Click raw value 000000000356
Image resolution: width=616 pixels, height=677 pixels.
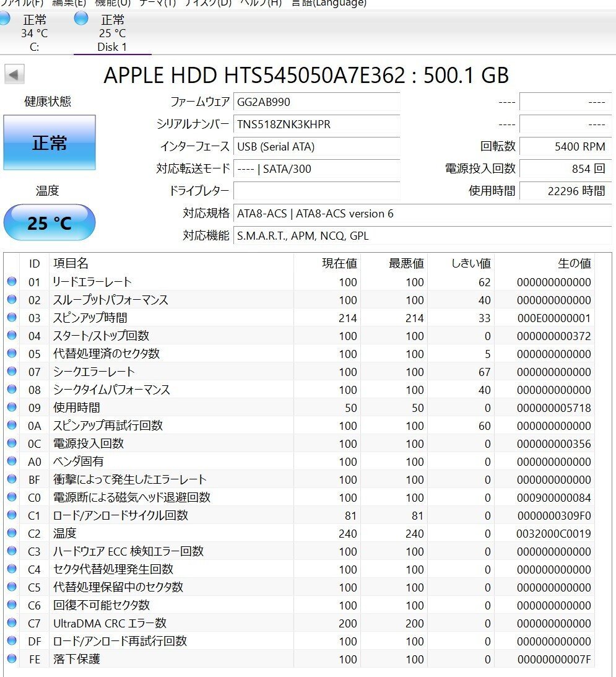click(554, 444)
